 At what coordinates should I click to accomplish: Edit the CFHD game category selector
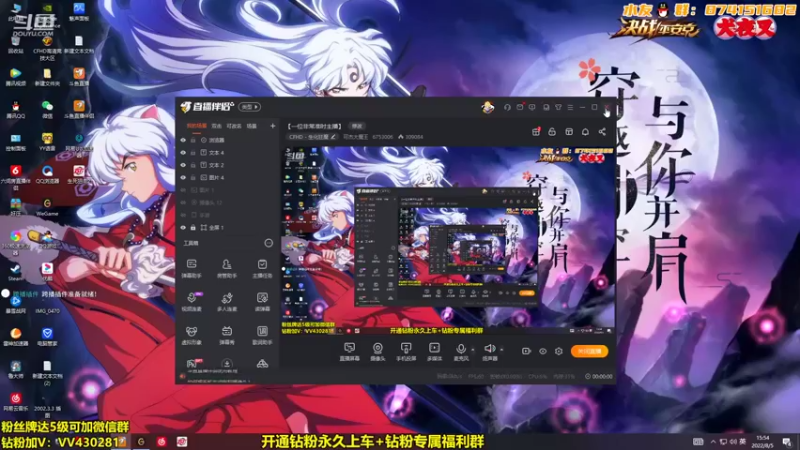tap(312, 137)
